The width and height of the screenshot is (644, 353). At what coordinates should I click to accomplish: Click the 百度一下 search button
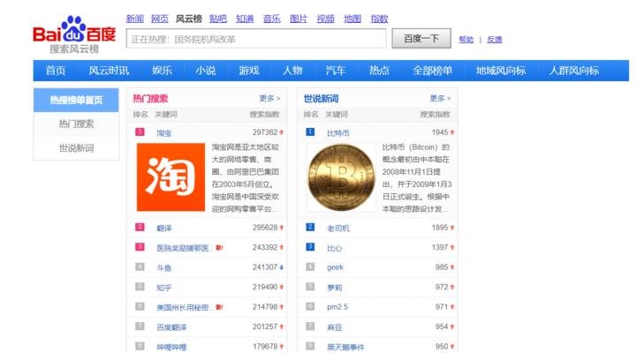(421, 39)
